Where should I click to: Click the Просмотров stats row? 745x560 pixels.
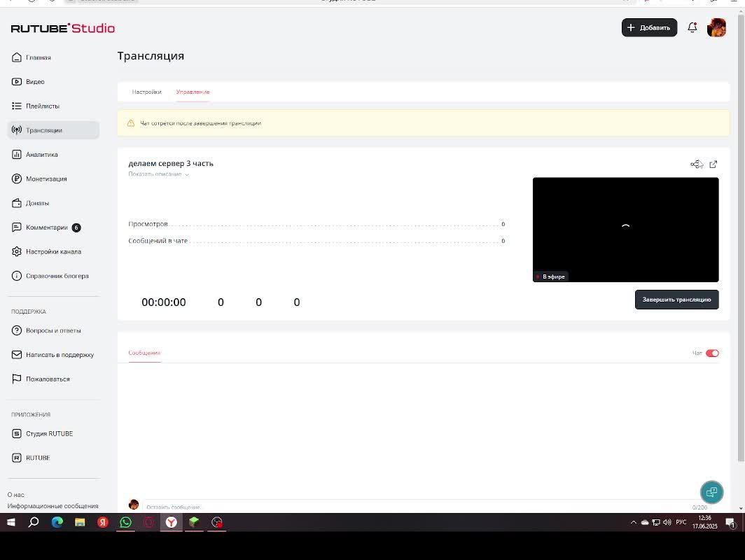point(316,224)
